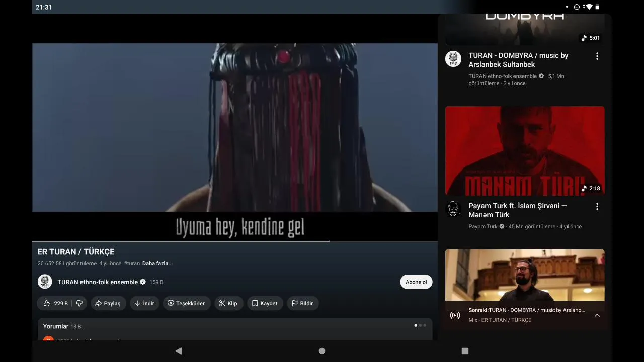Download video with İndir button
Viewport: 644px width, 362px height.
click(x=144, y=303)
